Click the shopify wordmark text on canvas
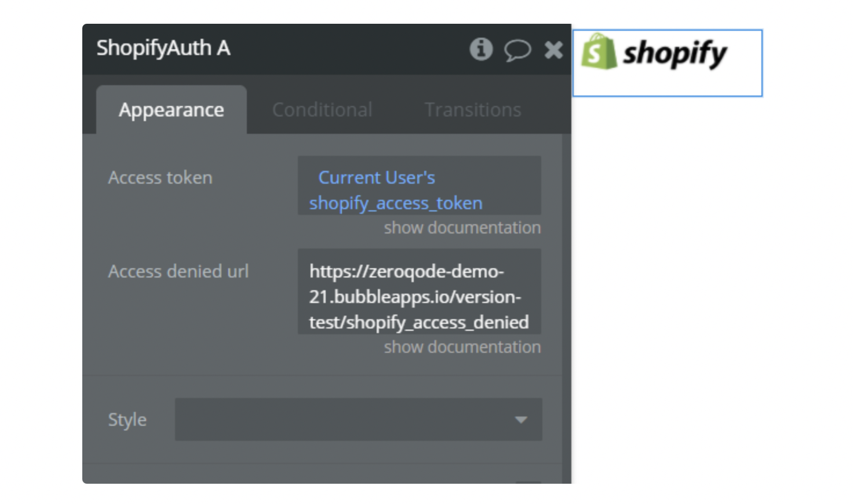The height and width of the screenshot is (504, 853). click(675, 54)
